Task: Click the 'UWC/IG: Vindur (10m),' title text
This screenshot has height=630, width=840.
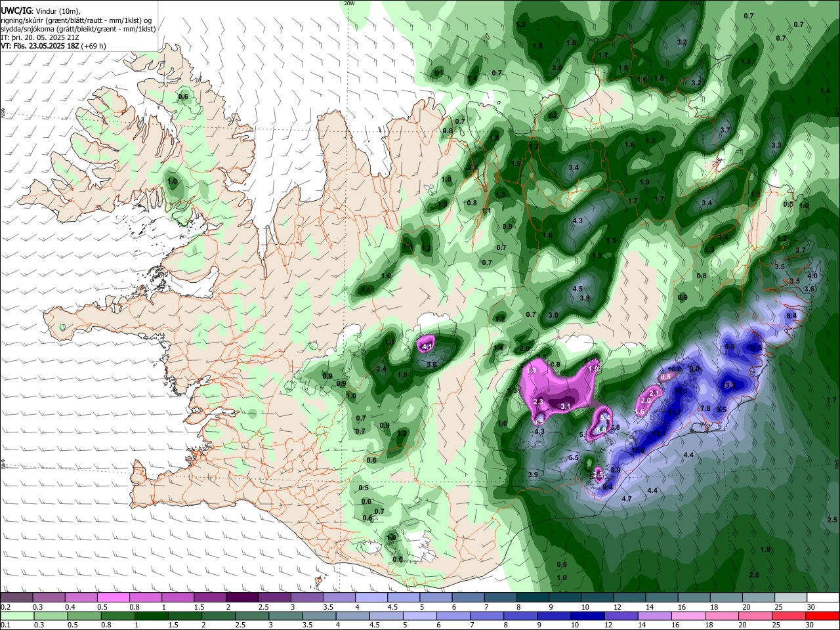Action: click(x=41, y=10)
